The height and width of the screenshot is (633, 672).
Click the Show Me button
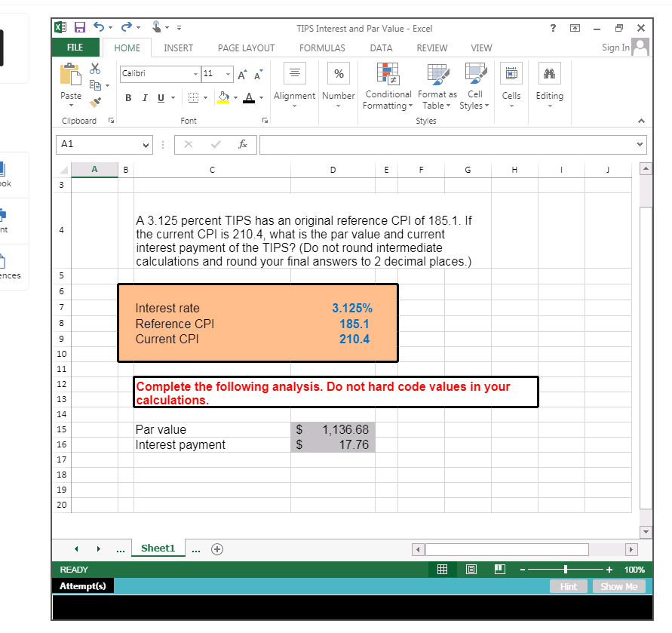click(618, 585)
